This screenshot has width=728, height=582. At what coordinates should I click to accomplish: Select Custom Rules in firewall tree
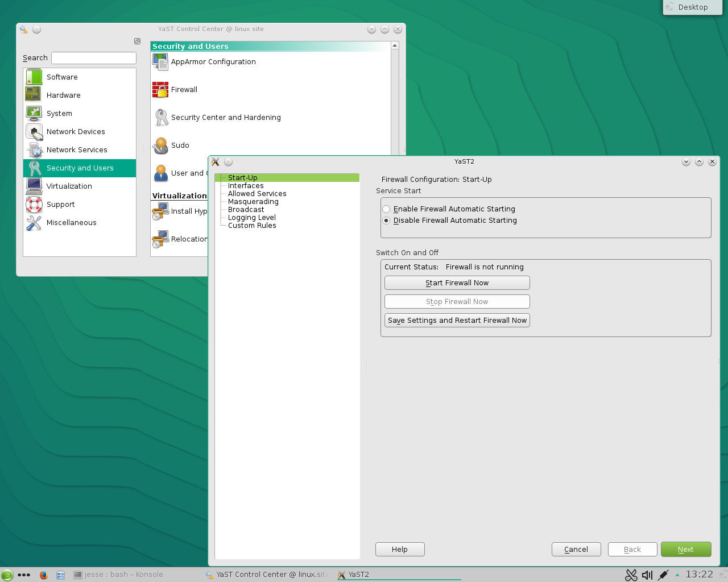252,225
